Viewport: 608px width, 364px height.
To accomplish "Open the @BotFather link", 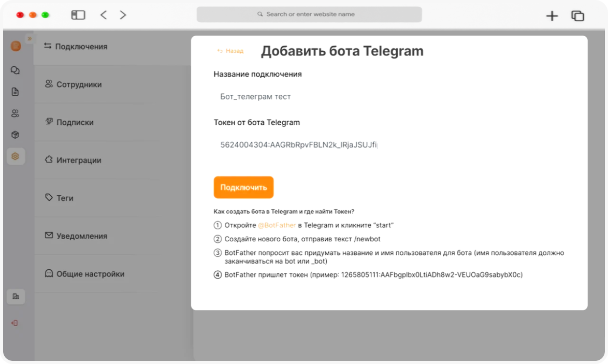I will click(x=277, y=225).
